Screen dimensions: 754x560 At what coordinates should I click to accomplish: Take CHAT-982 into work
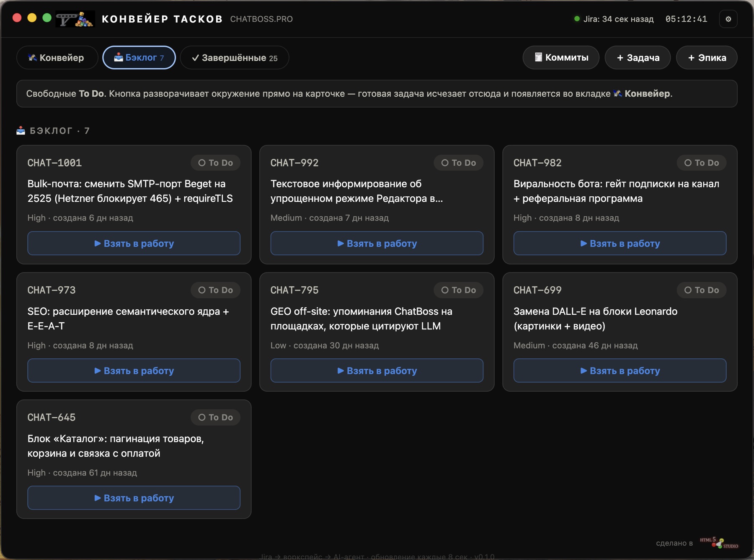click(x=620, y=243)
